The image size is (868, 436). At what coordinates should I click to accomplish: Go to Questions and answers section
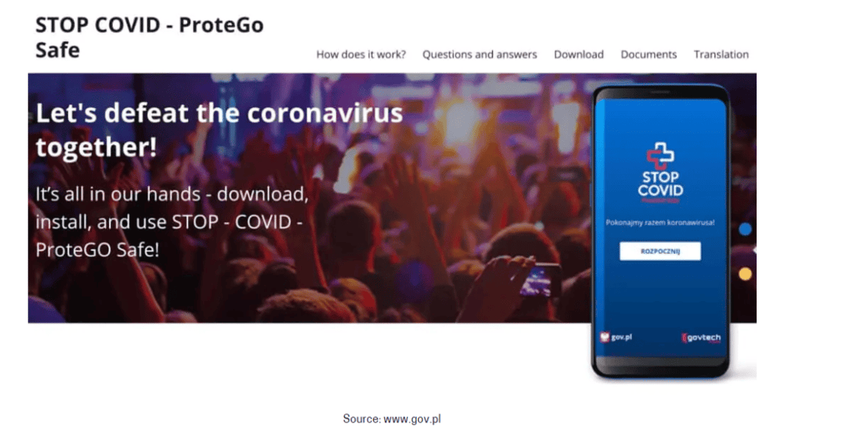(479, 55)
